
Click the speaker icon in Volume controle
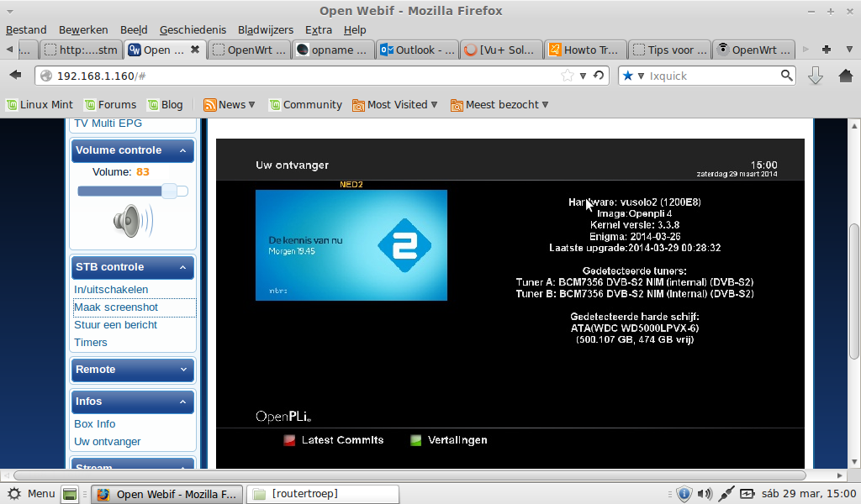(x=132, y=221)
